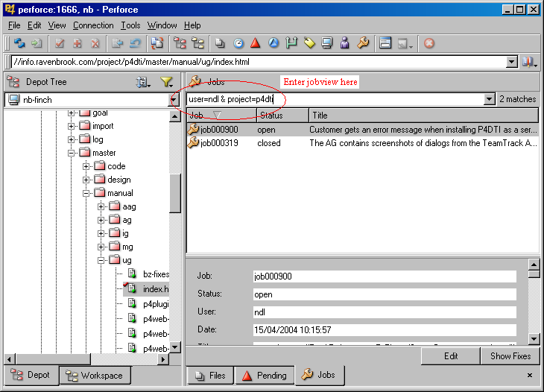The width and height of the screenshot is (544, 392).
Task: Open the bookmarks icon beside the address bar
Action: point(528,63)
